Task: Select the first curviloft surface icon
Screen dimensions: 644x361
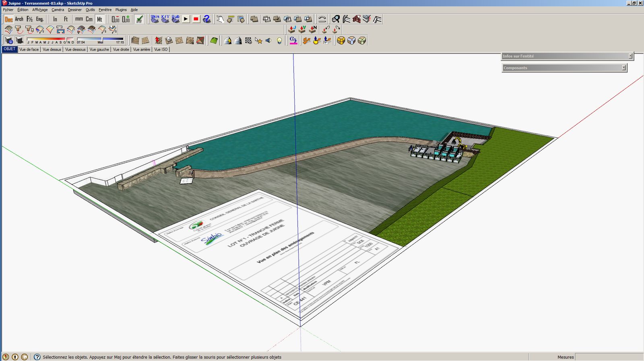Action: click(8, 29)
